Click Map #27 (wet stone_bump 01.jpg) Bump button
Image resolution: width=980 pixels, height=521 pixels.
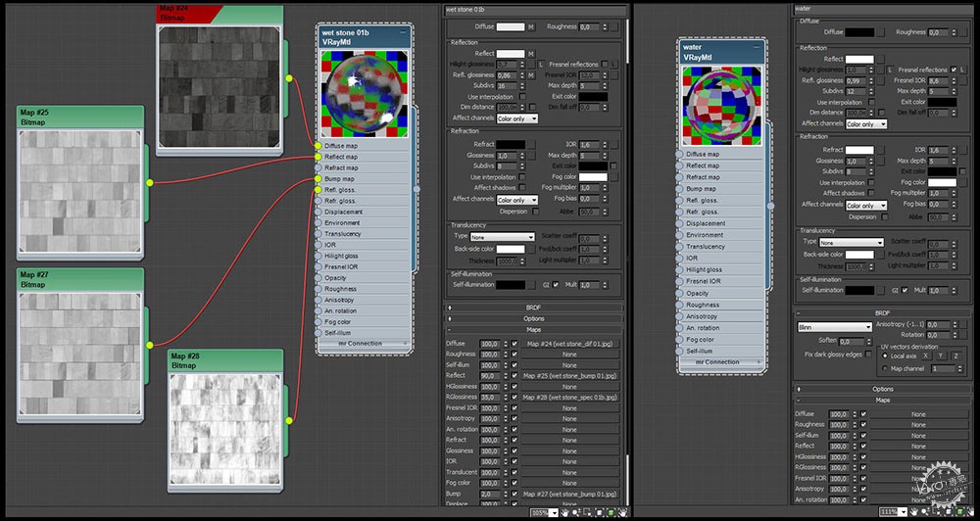pos(569,494)
